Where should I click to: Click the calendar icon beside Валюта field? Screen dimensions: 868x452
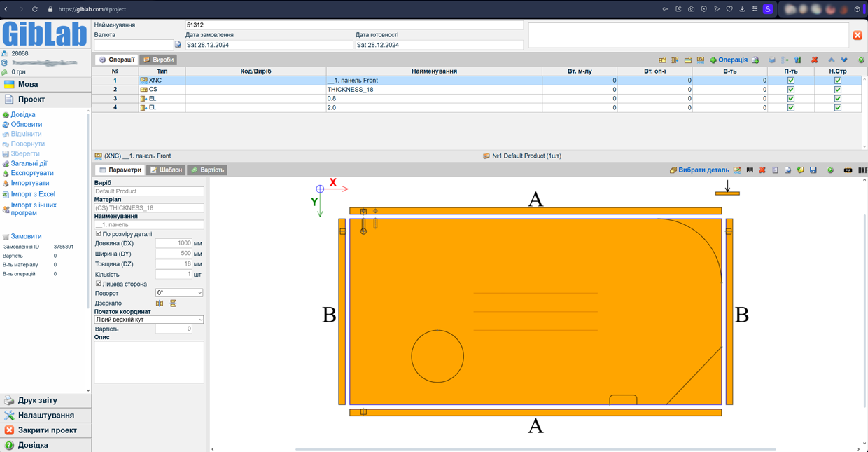tap(178, 45)
